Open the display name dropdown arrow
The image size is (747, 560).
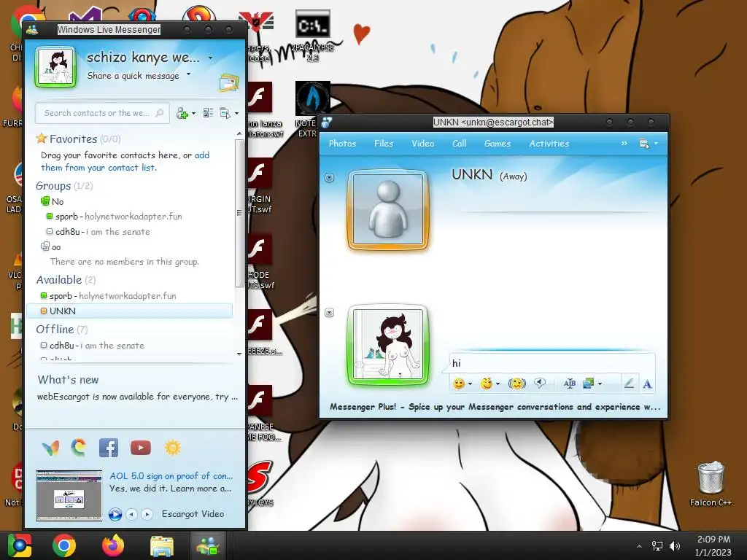[210, 58]
